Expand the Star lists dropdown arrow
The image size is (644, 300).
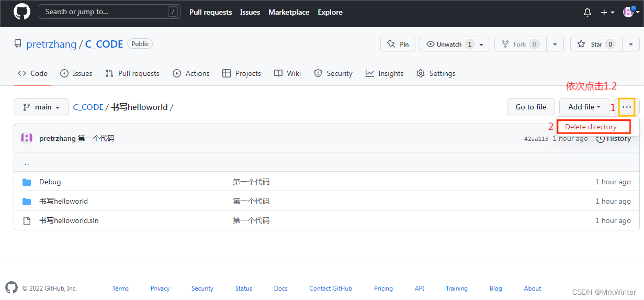tap(630, 44)
